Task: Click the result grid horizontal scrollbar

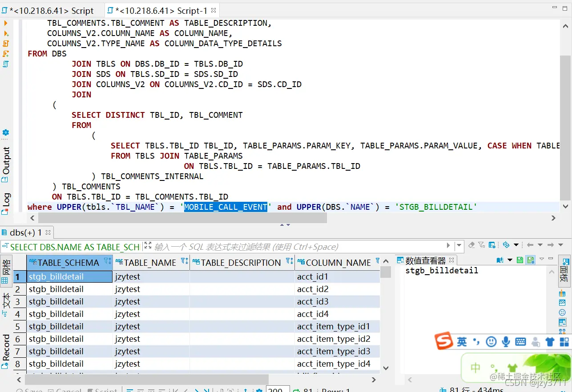Action: click(x=147, y=380)
